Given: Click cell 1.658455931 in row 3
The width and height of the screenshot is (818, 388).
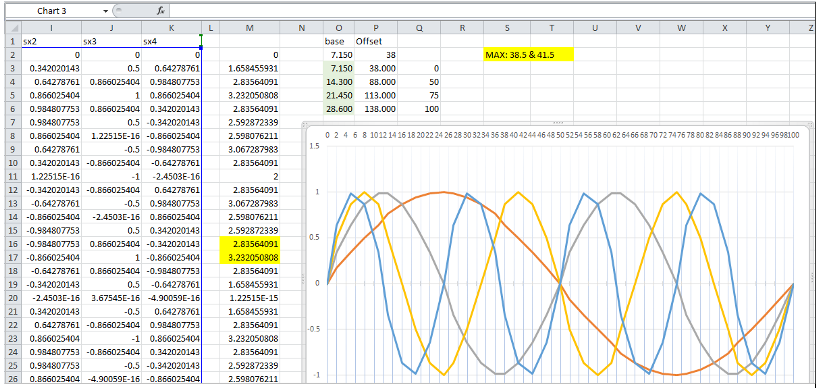Looking at the screenshot, I should tap(250, 68).
